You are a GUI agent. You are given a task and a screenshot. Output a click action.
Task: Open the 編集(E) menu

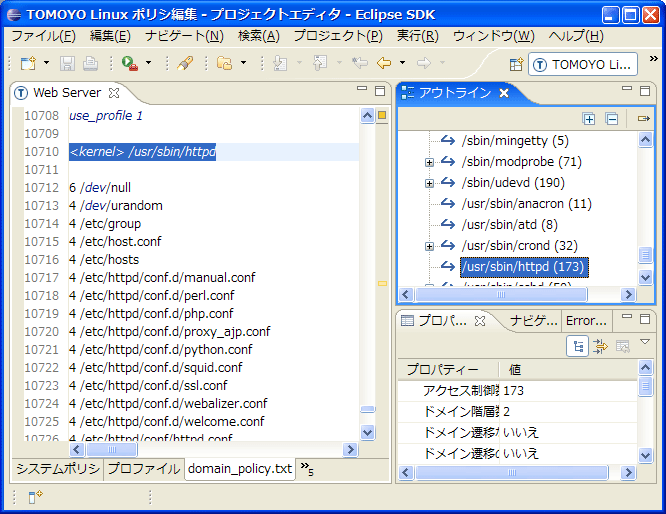(x=110, y=36)
